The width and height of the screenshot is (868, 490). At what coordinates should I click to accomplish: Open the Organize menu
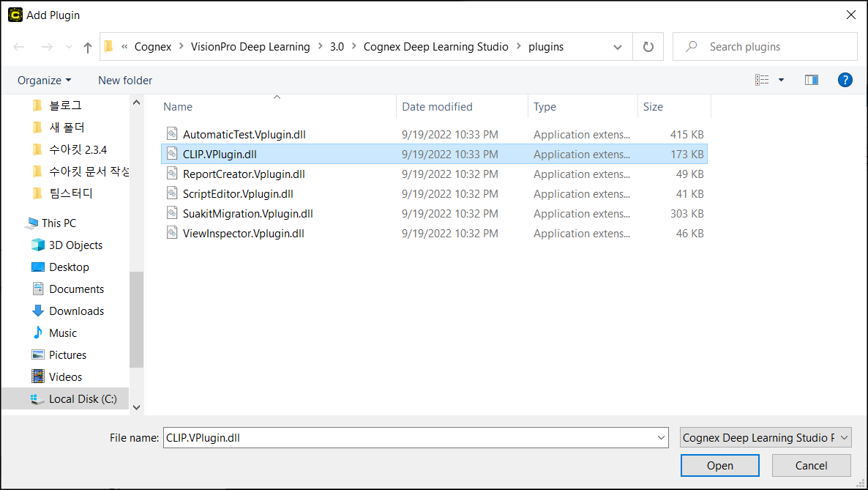click(44, 81)
